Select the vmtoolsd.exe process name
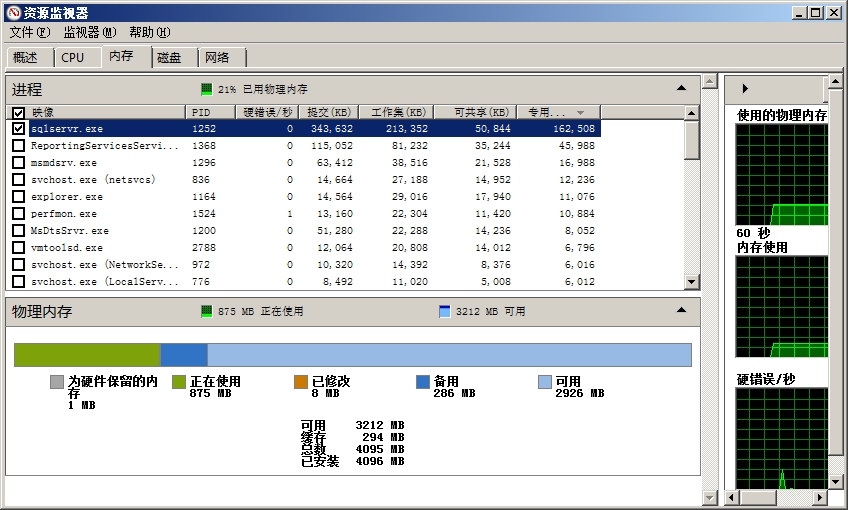Image resolution: width=848 pixels, height=510 pixels. pos(67,248)
